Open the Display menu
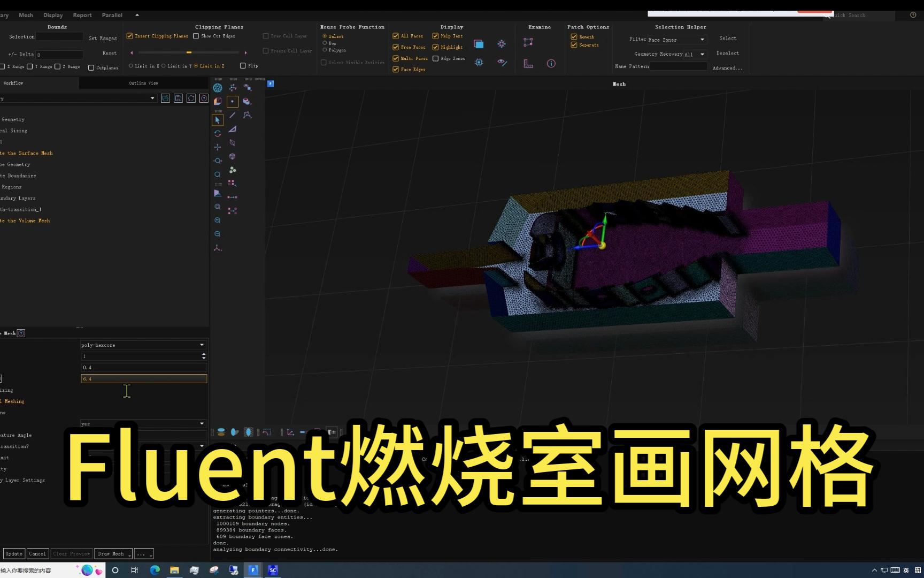The image size is (924, 578). (x=53, y=15)
